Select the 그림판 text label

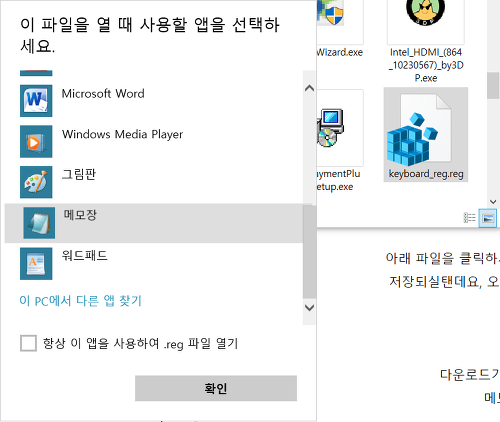[79, 174]
